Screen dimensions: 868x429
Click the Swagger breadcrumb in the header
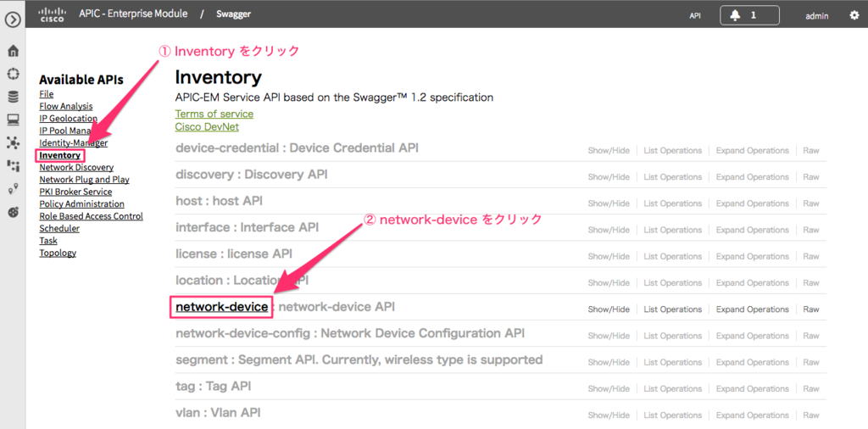pos(234,14)
